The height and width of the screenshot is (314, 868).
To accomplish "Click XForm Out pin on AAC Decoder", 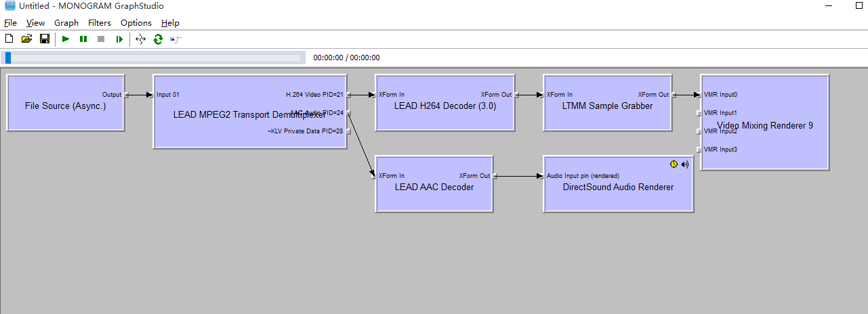I will (495, 176).
